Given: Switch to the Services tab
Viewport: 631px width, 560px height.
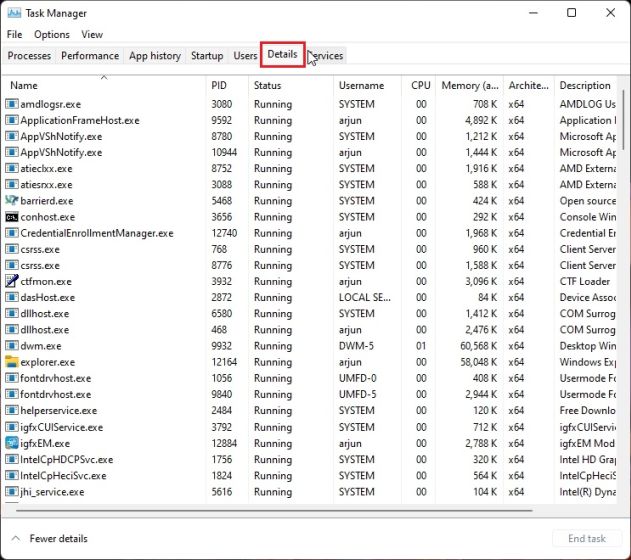Looking at the screenshot, I should pos(325,56).
